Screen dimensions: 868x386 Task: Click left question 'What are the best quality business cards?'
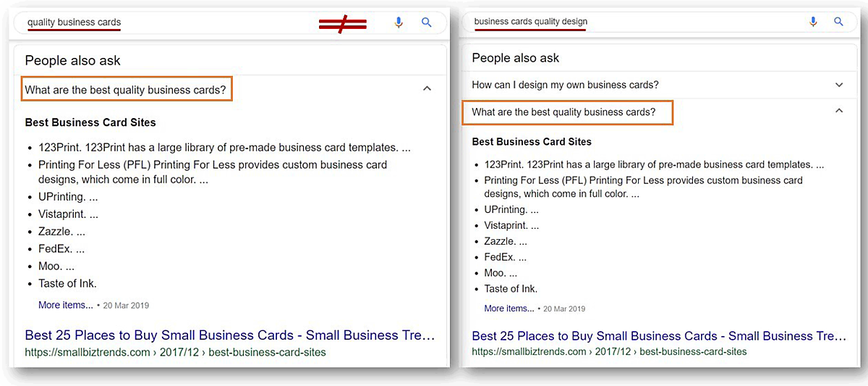126,91
